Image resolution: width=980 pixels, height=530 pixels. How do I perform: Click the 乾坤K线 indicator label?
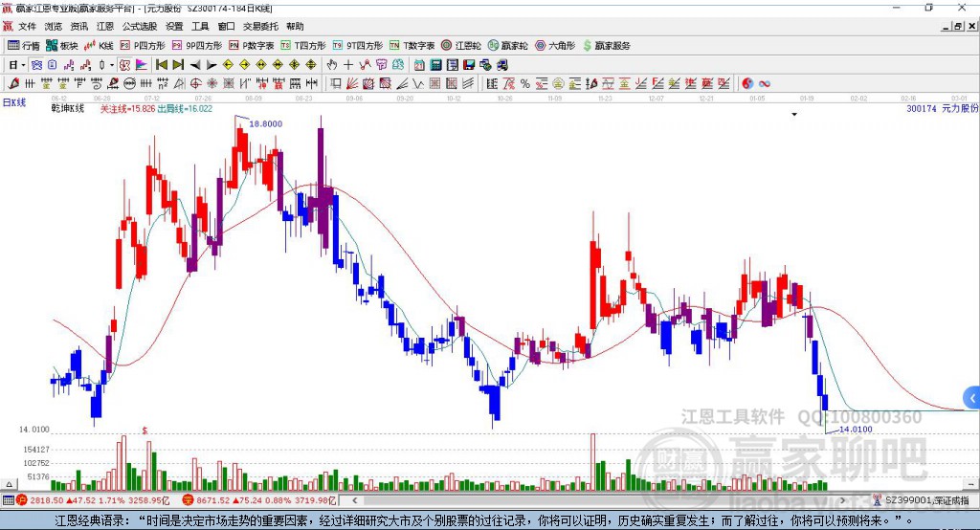coord(68,108)
